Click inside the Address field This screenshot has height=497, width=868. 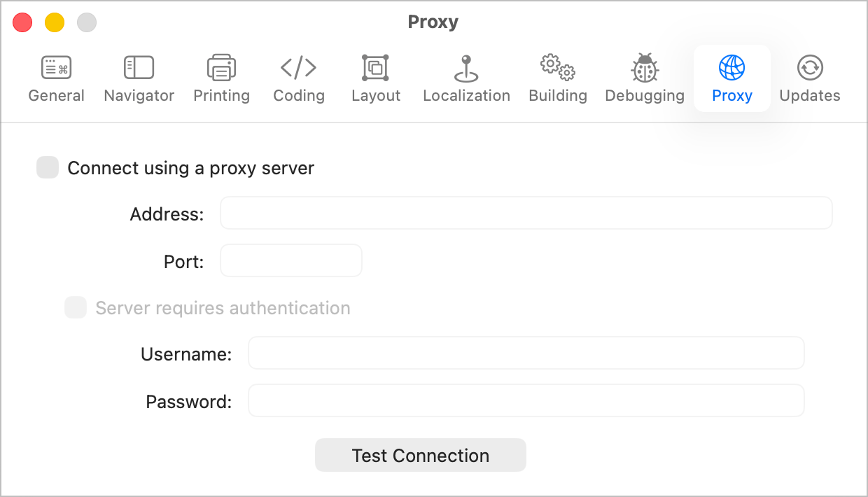point(525,213)
